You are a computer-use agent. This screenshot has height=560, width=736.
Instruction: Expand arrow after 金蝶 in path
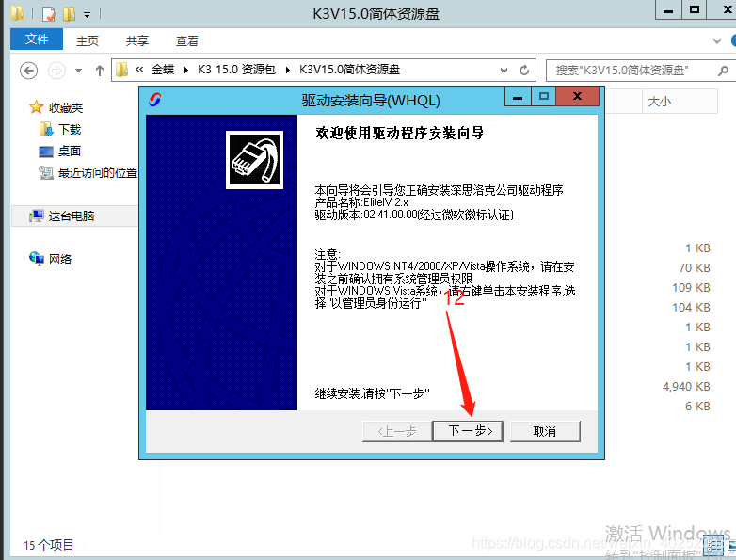coord(186,70)
